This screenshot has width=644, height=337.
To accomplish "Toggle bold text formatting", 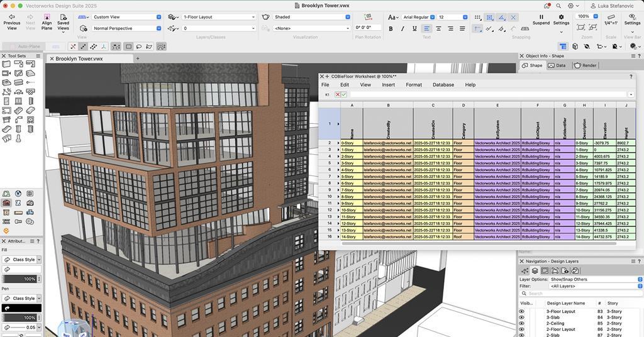I will coord(391,28).
